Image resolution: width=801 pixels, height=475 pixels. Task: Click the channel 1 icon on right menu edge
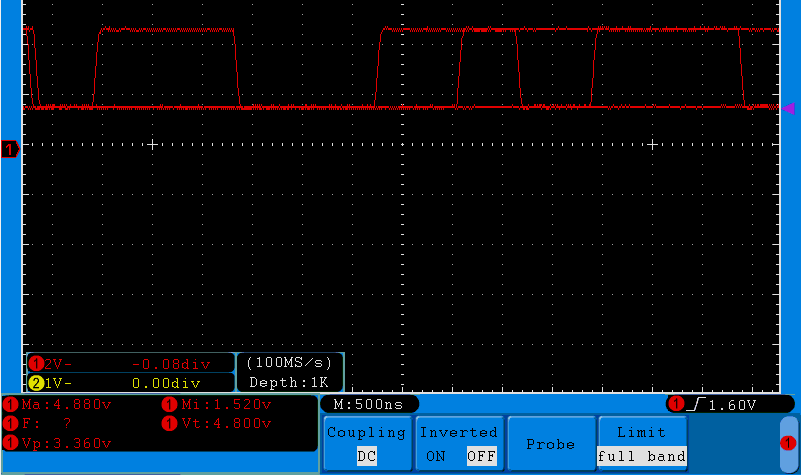(x=788, y=443)
